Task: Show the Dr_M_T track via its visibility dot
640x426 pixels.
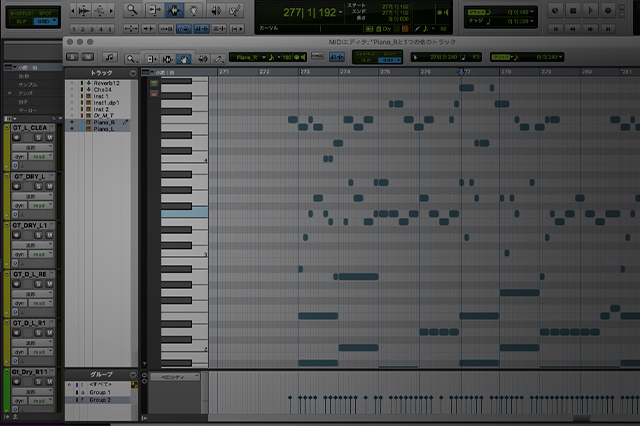Action: point(72,116)
